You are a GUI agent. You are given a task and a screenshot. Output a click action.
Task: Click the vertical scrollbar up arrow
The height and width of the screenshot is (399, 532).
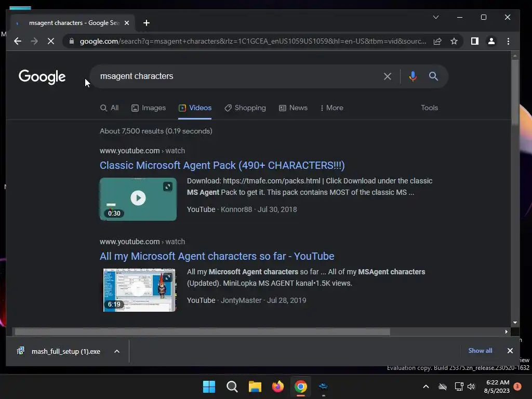click(x=515, y=55)
